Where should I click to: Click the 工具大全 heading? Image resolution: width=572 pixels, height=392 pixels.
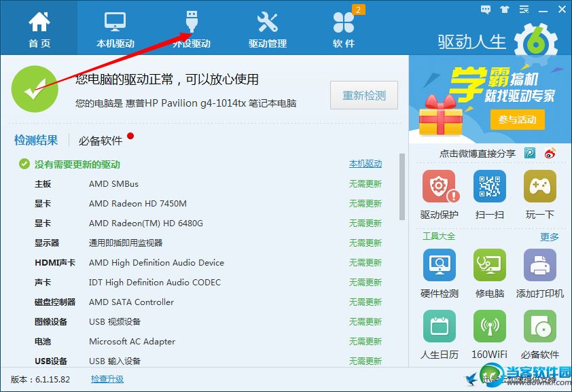coord(439,236)
